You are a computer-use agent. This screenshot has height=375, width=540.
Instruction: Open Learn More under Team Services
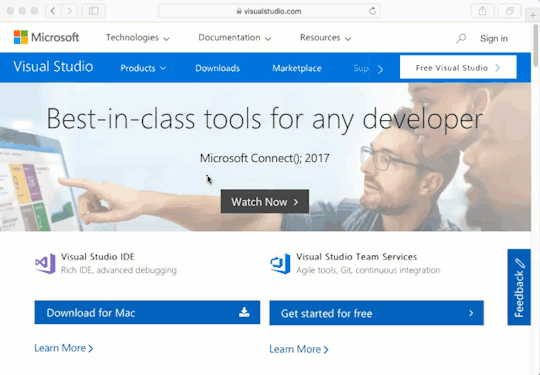pos(299,349)
